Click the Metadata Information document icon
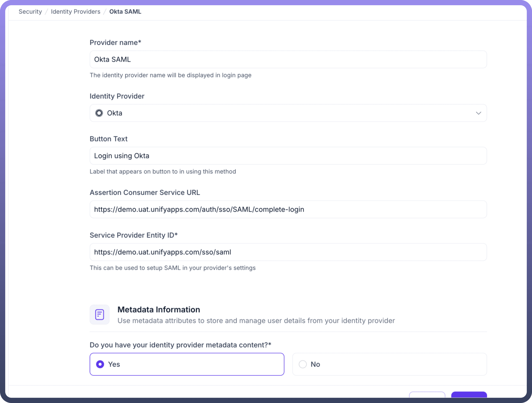Image resolution: width=532 pixels, height=403 pixels. click(100, 315)
